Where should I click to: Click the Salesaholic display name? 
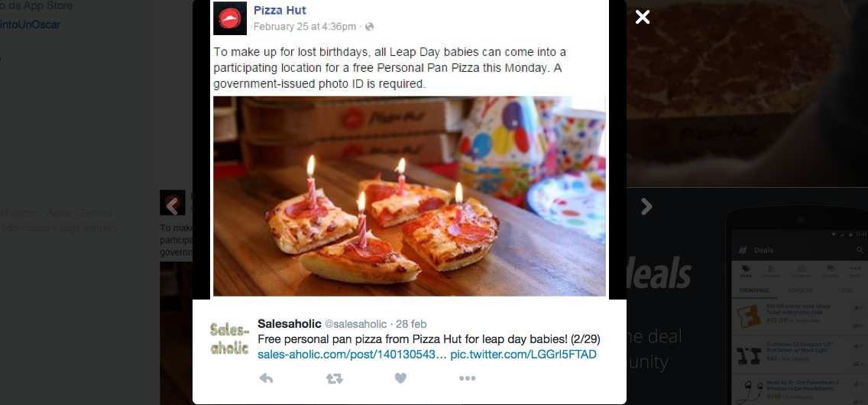tap(290, 324)
